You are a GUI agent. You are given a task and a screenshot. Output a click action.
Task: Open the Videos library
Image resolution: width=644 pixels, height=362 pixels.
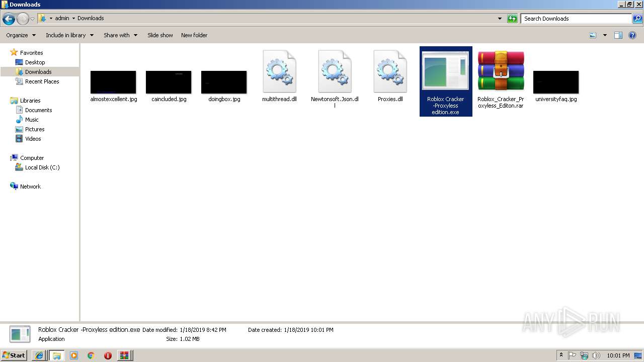pos(33,139)
